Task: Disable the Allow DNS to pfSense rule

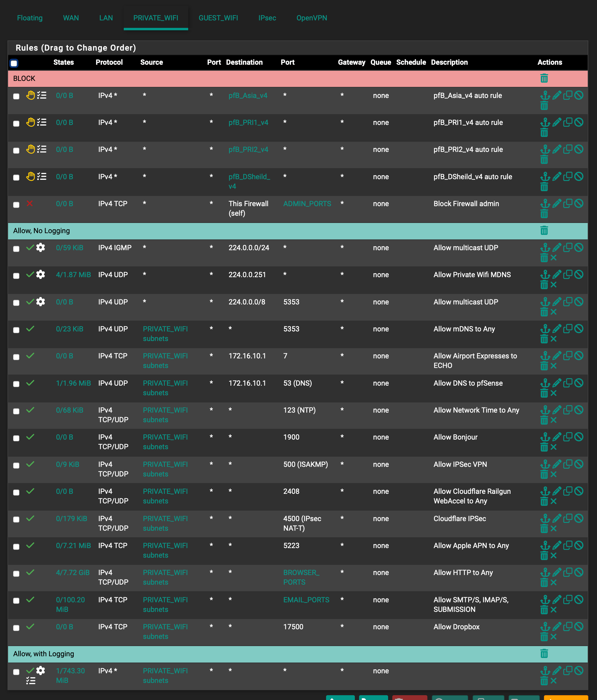Action: 579,383
